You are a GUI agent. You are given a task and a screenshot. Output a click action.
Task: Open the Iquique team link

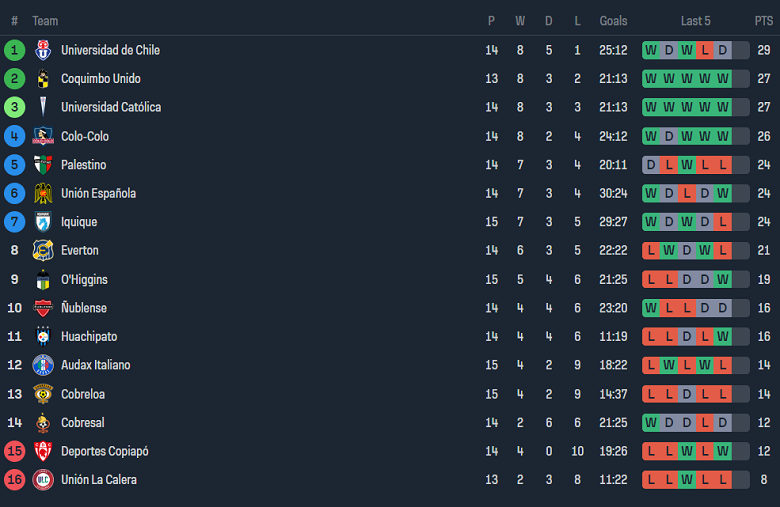[x=81, y=222]
